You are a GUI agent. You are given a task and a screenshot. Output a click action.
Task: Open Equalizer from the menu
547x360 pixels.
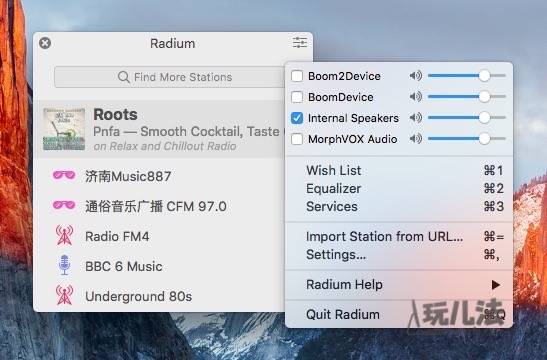(399, 188)
